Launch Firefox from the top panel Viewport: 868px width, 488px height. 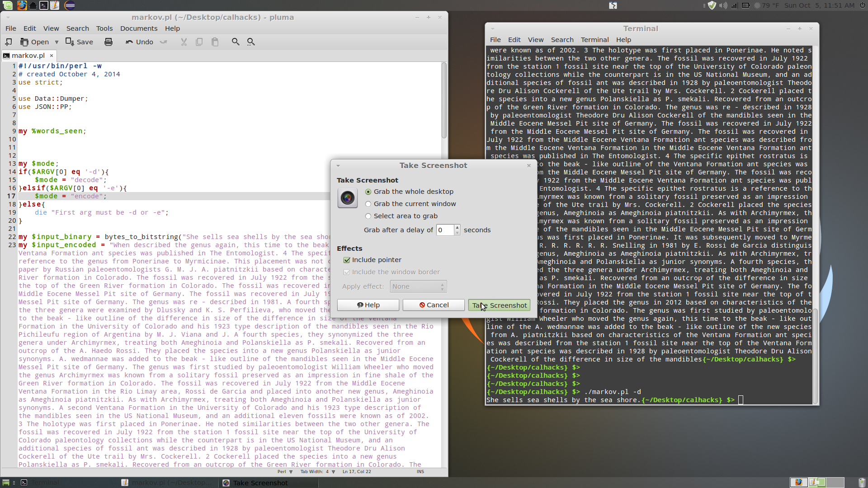pyautogui.click(x=22, y=5)
